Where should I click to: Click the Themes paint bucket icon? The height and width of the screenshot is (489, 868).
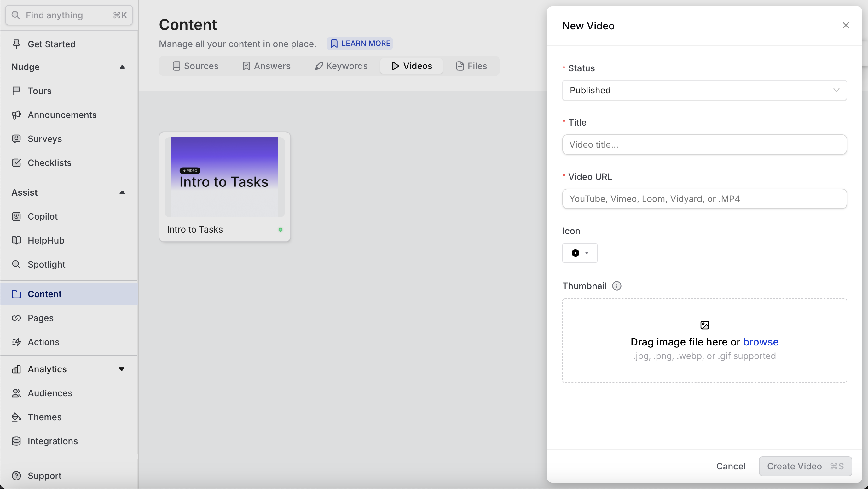click(16, 417)
